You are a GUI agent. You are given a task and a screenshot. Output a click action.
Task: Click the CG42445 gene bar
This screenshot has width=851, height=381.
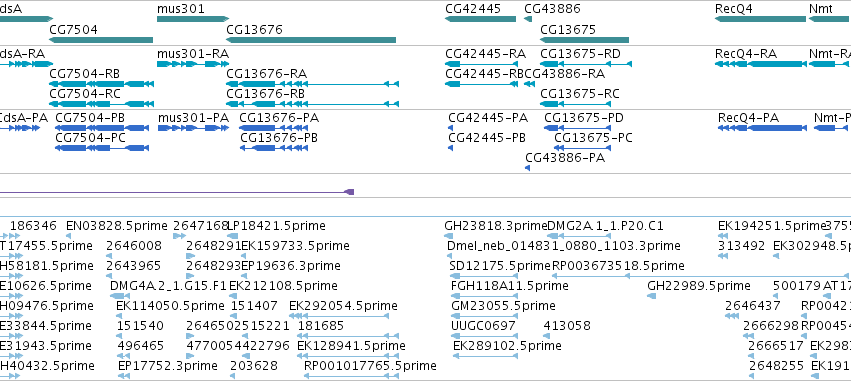point(480,19)
